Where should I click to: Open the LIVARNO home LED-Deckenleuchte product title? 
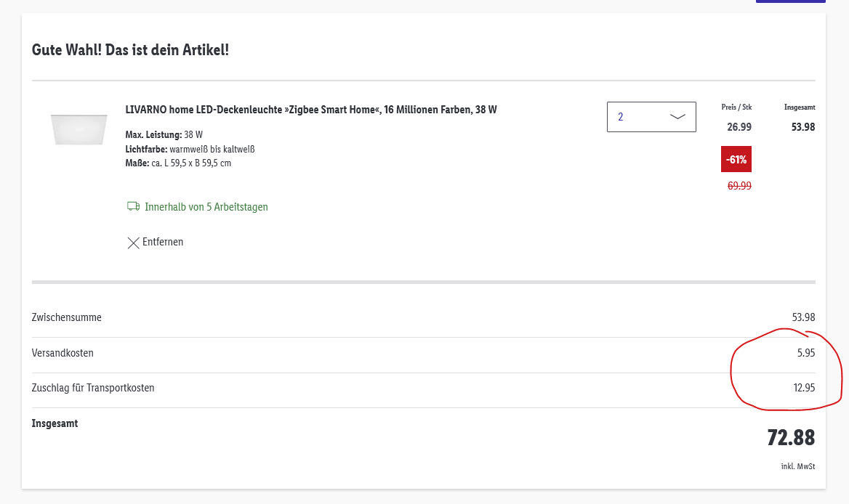[x=311, y=110]
